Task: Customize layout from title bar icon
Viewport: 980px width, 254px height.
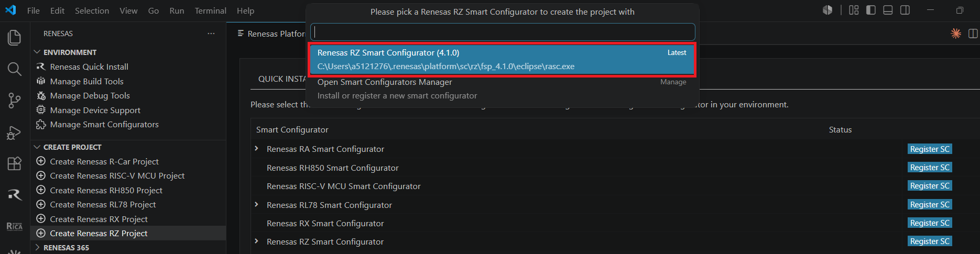Action: pyautogui.click(x=854, y=10)
